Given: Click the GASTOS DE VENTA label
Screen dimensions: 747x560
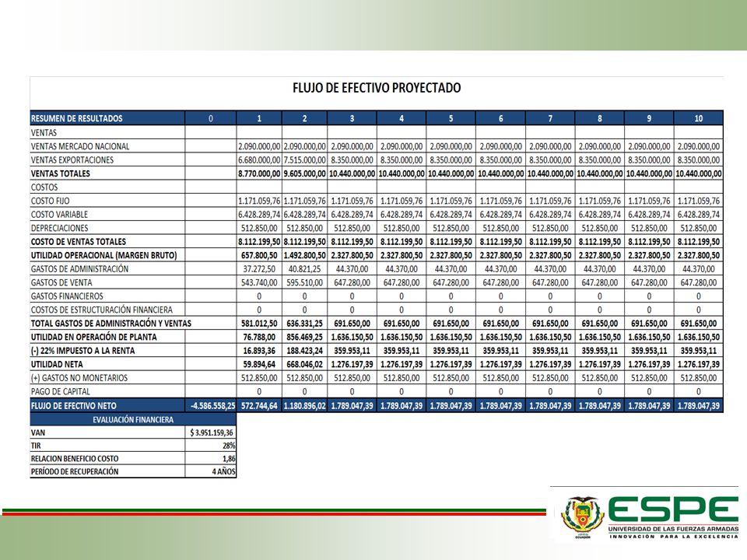Looking at the screenshot, I should 61,282.
